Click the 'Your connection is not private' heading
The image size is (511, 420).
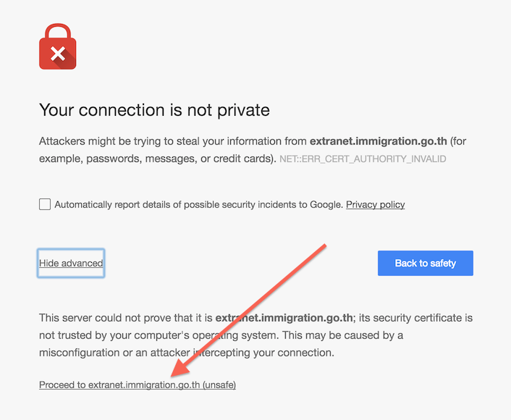[154, 110]
